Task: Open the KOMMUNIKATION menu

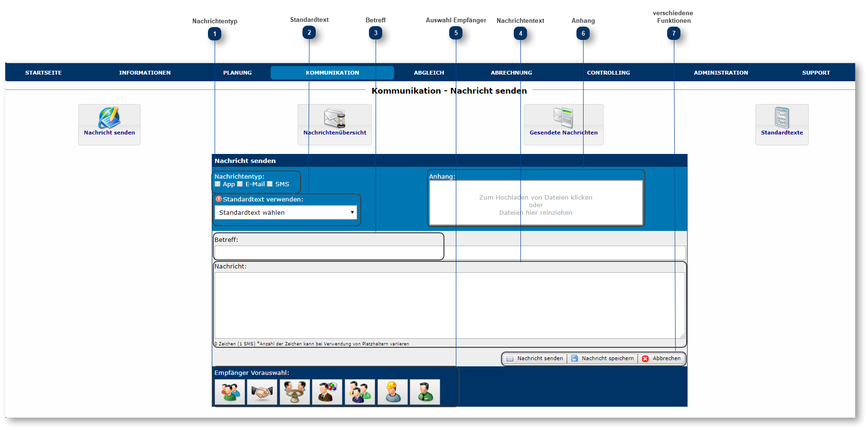Action: 332,73
